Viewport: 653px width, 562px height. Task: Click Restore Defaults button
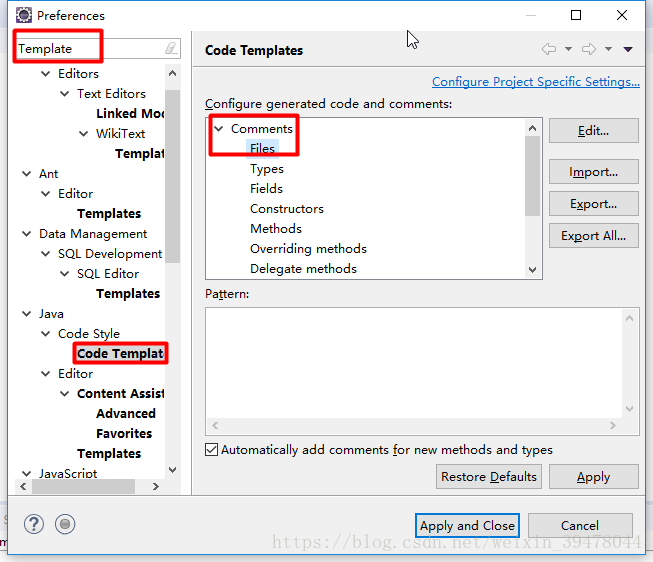pyautogui.click(x=489, y=477)
